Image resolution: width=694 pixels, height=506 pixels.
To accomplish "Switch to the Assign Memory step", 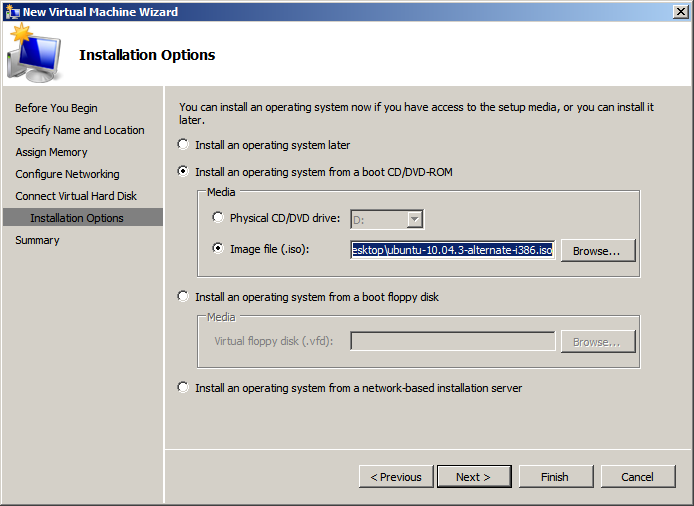I will [51, 152].
